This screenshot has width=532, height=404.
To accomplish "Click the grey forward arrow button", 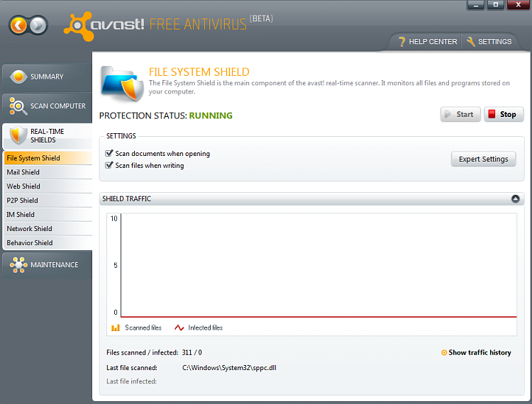I will click(x=38, y=25).
